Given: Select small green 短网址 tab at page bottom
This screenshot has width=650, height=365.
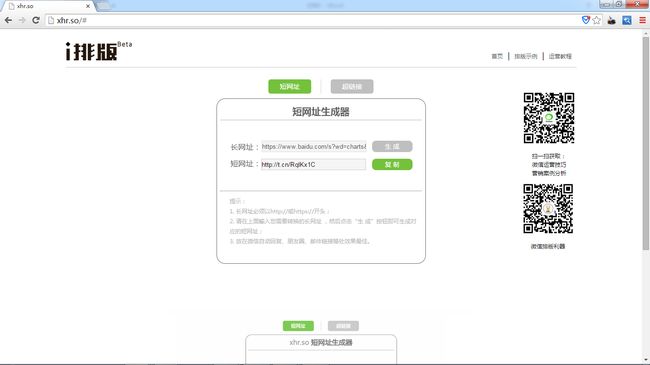Looking at the screenshot, I should click(298, 326).
